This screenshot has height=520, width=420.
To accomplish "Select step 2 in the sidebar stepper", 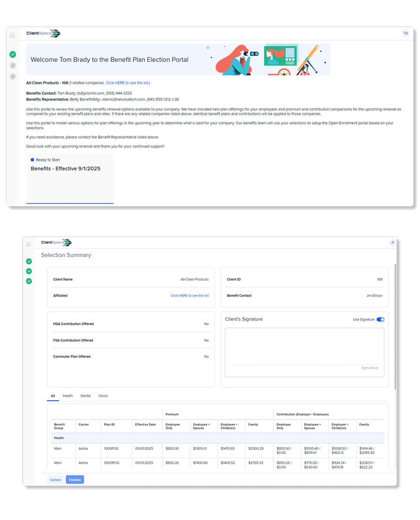I will click(13, 65).
